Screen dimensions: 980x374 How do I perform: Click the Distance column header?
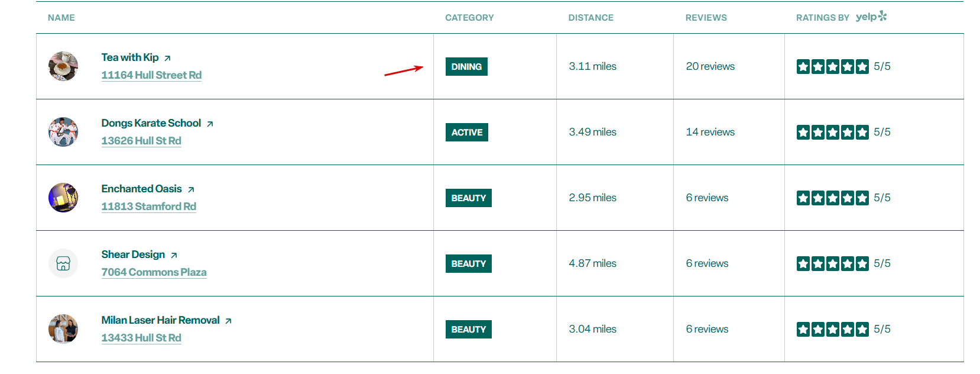590,18
